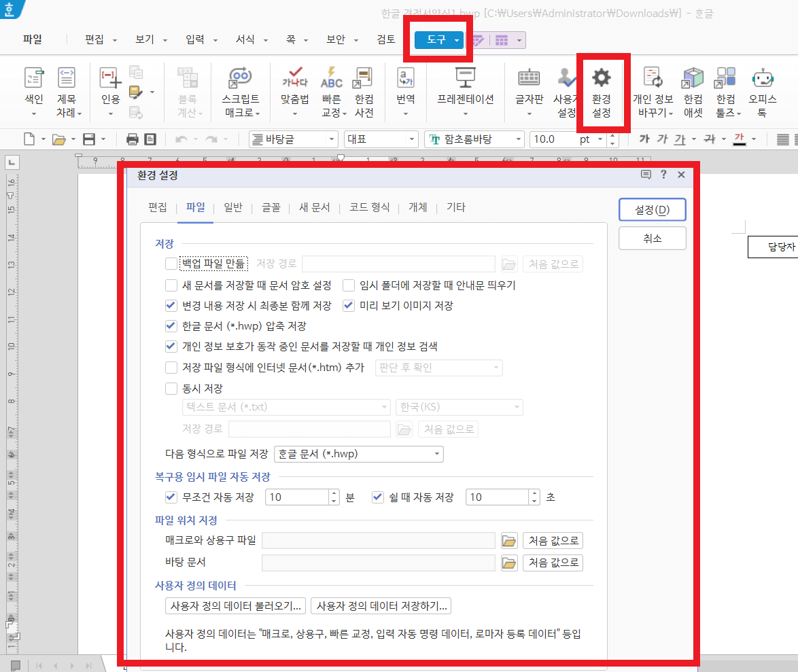Expand the 서식 menu arrow
798x672 pixels.
point(266,40)
